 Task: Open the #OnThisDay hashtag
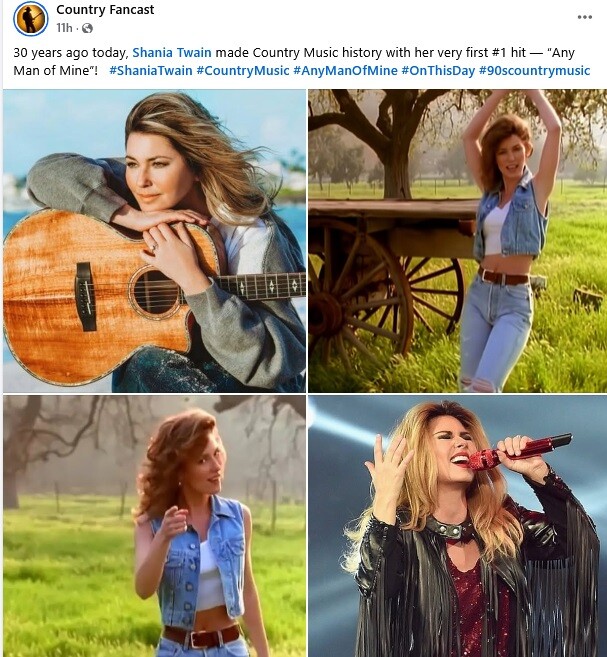[x=438, y=70]
